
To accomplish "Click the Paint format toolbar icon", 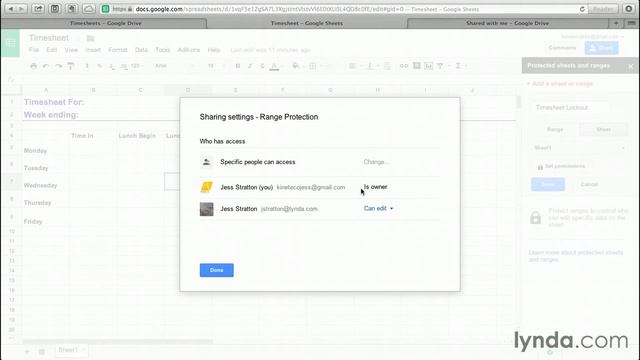I will [71, 66].
